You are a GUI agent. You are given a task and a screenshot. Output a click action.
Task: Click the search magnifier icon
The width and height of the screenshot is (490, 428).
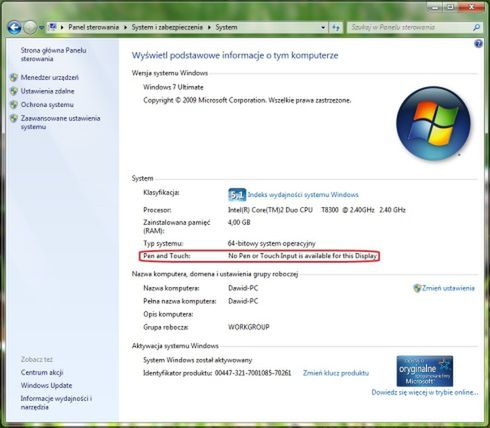click(476, 28)
